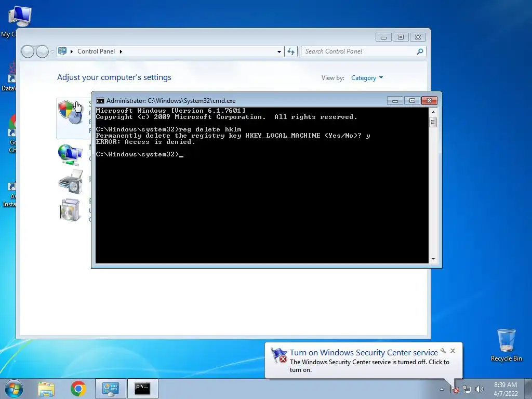
Task: Switch to cmd.exe taskbar button
Action: pos(143,389)
